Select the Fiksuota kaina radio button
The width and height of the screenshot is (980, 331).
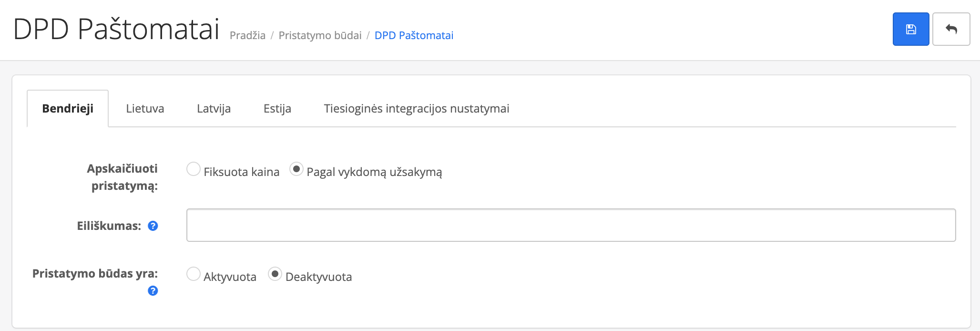click(x=194, y=169)
